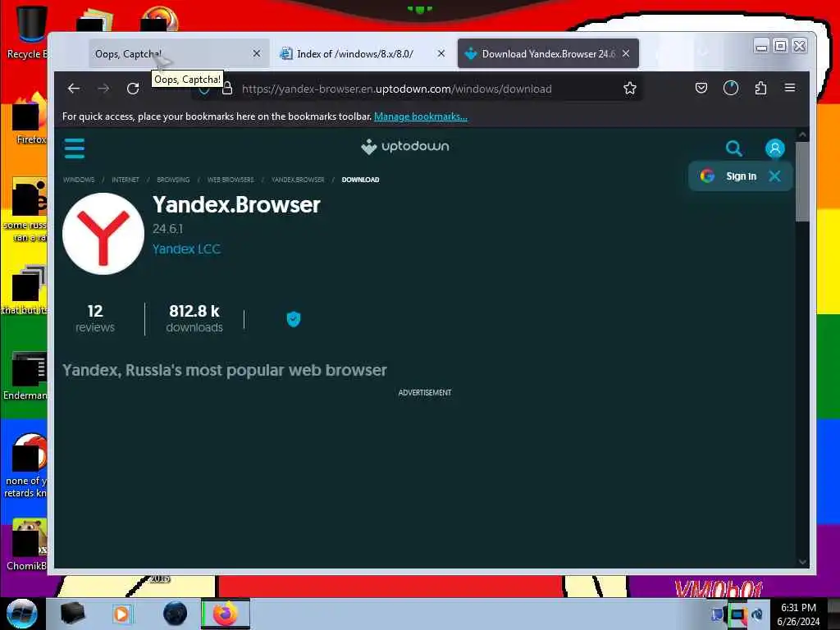Screen dimensions: 840x630
Task: Click the page scrollbar down arrow
Action: 802,562
